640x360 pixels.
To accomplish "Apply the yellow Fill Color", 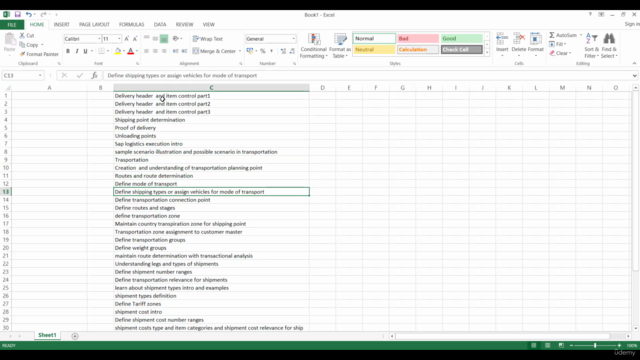I will tap(118, 51).
